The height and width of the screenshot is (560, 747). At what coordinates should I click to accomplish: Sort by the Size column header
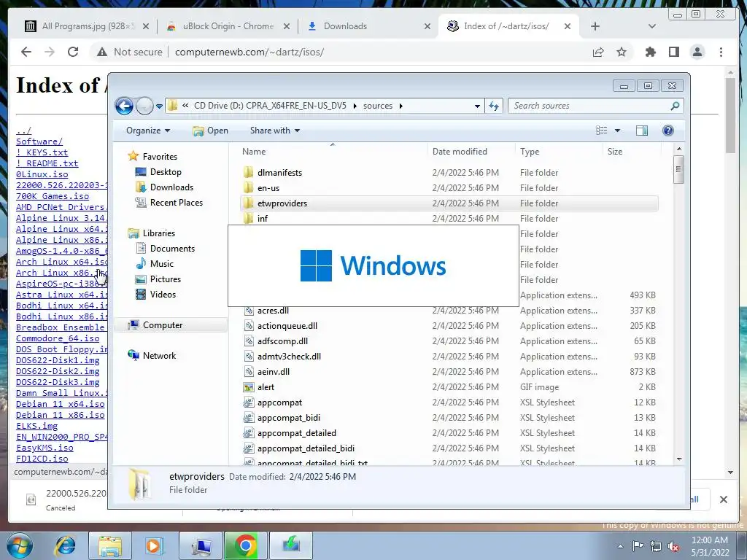(614, 152)
